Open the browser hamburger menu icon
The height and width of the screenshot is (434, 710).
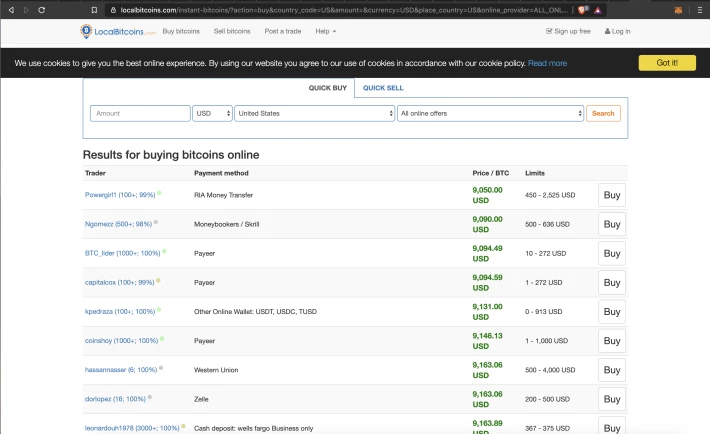(700, 10)
